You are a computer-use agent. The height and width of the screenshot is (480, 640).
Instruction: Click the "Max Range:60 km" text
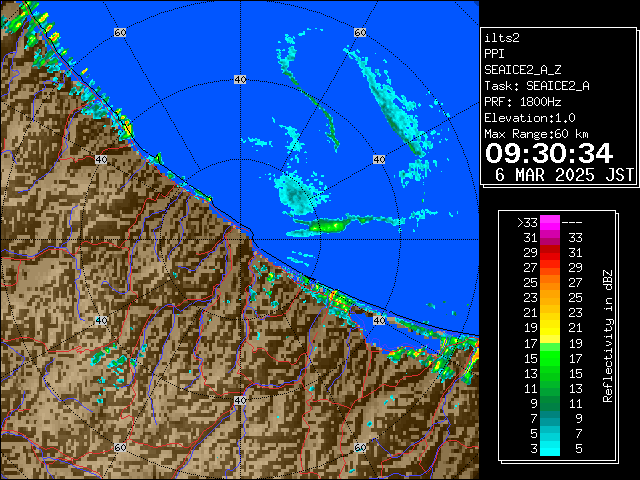tap(536, 134)
